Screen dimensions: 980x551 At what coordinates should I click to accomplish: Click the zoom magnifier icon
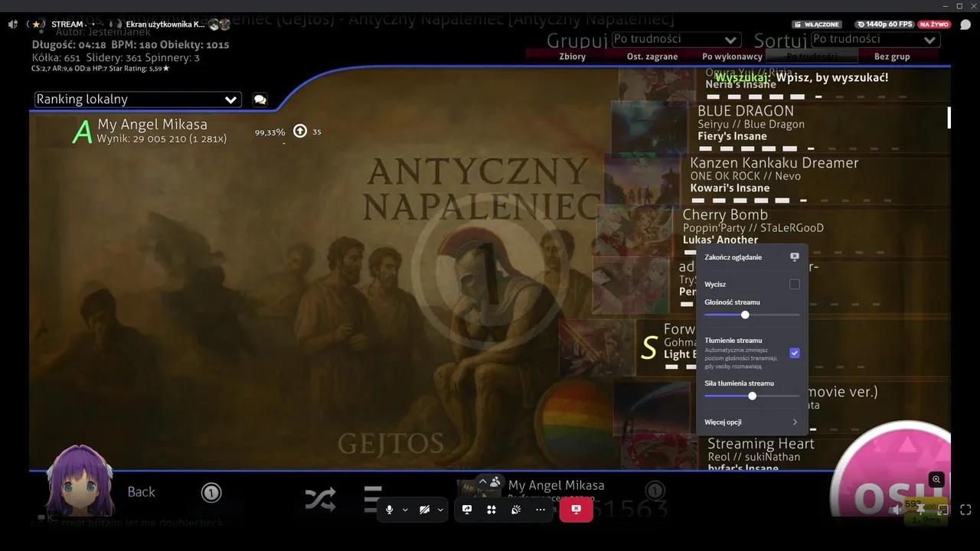point(936,480)
